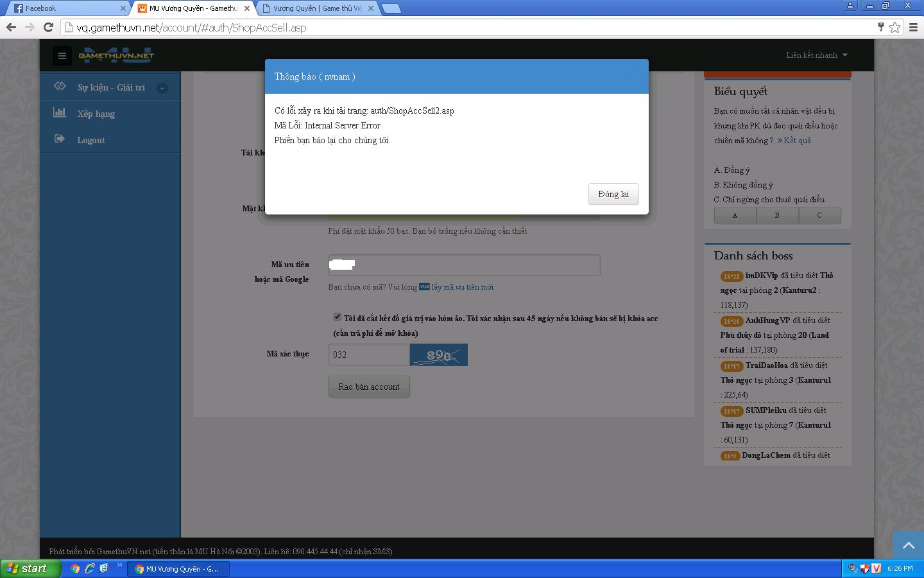Open Liên kết nhanh dropdown

pyautogui.click(x=816, y=55)
